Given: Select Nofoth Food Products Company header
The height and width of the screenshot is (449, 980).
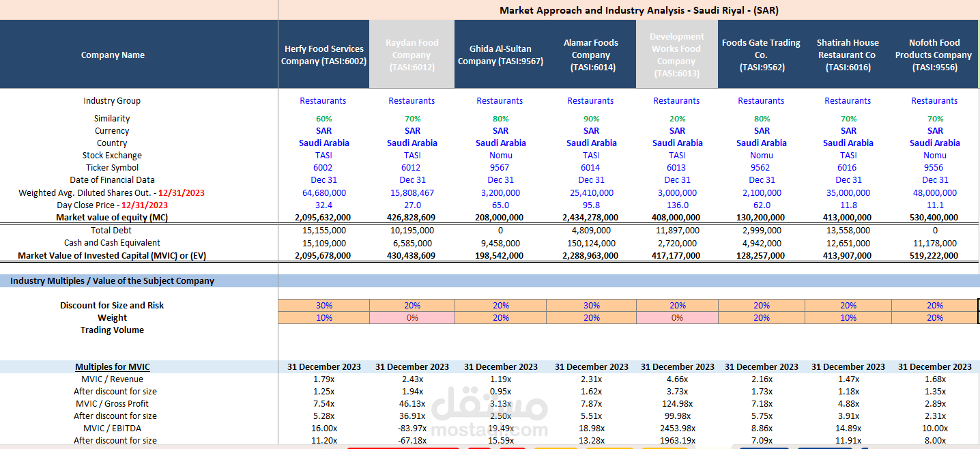Looking at the screenshot, I should pyautogui.click(x=934, y=55).
